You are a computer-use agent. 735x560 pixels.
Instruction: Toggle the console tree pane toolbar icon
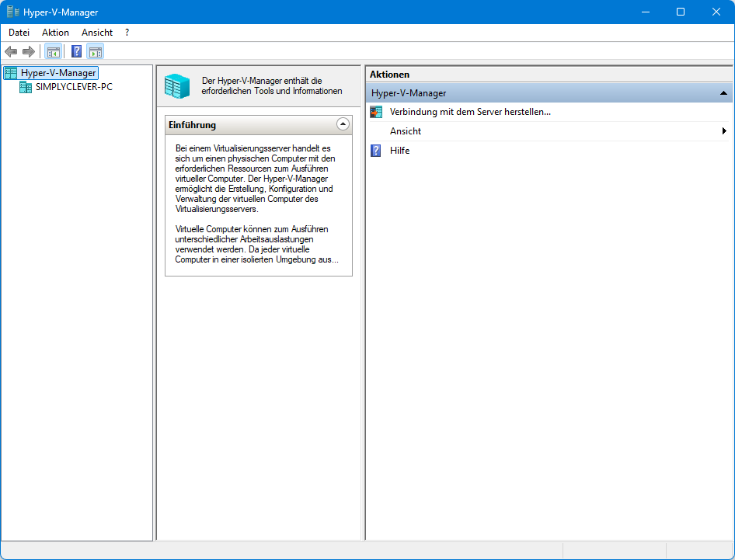pyautogui.click(x=53, y=52)
